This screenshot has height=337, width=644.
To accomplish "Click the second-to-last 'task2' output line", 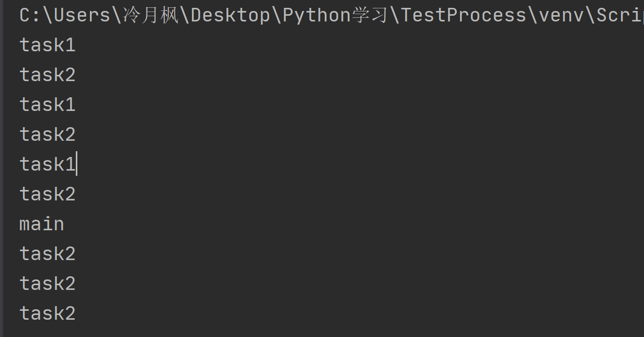I will (x=48, y=284).
